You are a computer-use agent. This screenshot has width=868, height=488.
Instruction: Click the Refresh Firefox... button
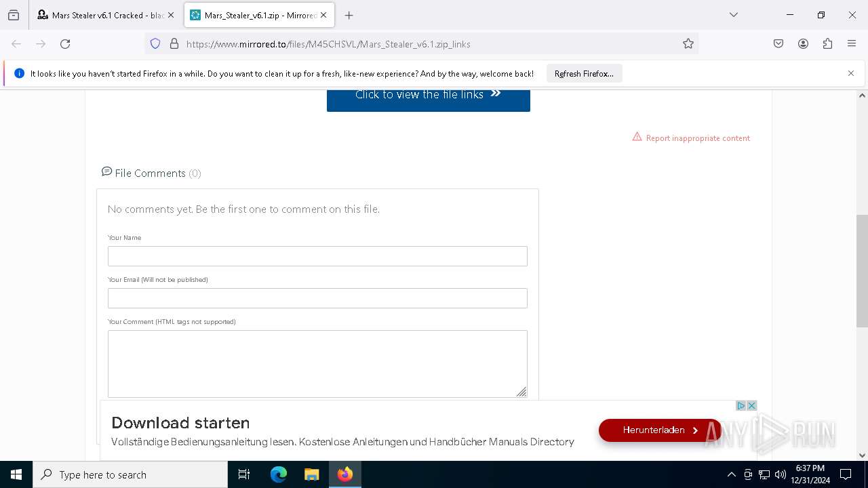(x=584, y=73)
